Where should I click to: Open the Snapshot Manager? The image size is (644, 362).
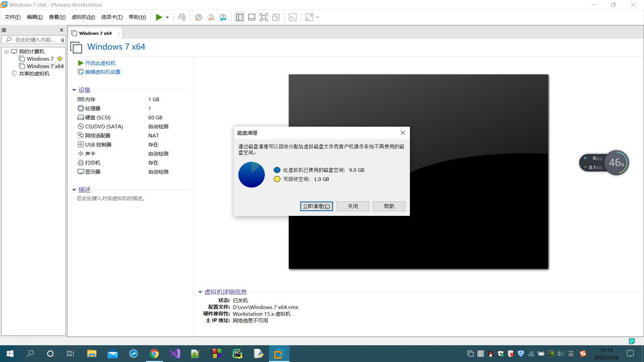point(223,17)
